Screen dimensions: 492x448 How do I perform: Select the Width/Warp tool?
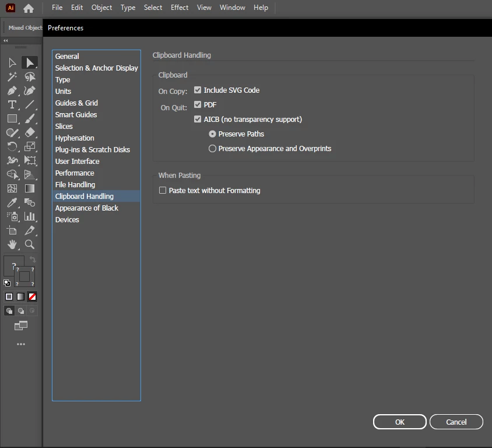(x=12, y=160)
